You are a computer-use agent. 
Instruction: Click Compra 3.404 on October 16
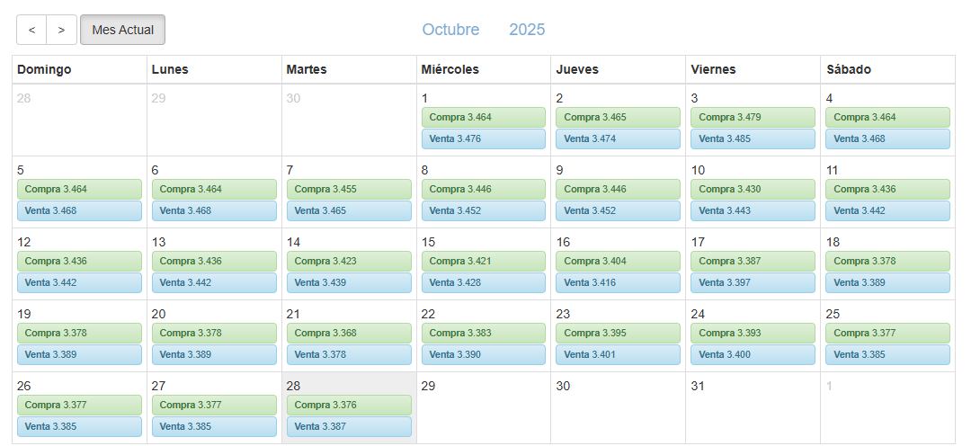click(x=619, y=262)
